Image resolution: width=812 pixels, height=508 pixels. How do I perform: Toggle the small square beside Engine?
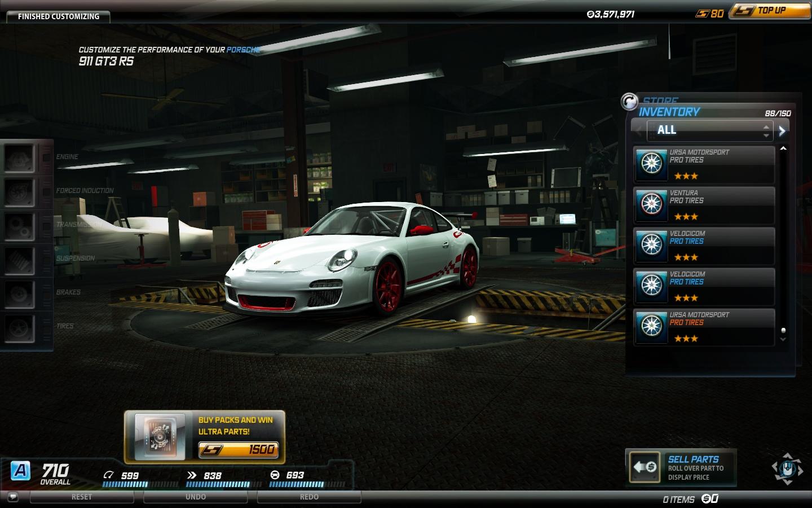[46, 157]
